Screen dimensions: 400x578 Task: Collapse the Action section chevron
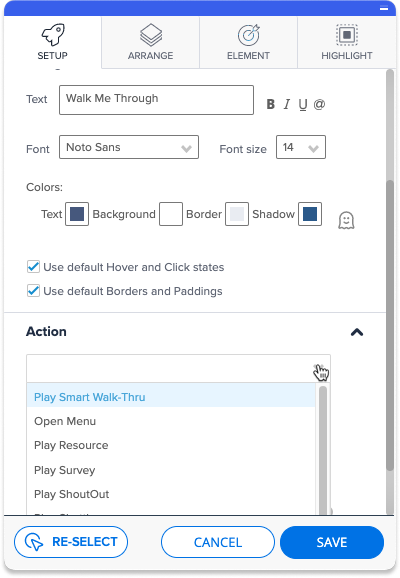(357, 332)
